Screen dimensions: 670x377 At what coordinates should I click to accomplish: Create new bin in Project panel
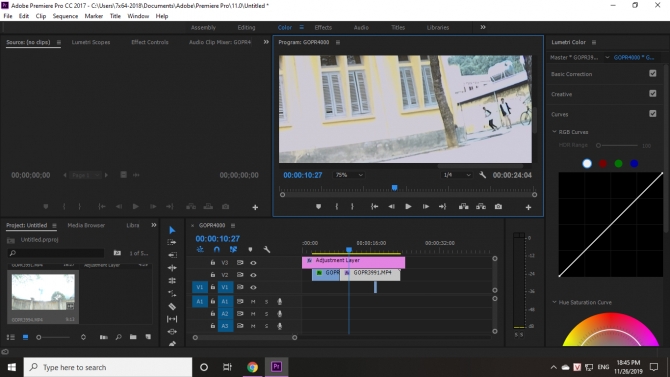[133, 337]
